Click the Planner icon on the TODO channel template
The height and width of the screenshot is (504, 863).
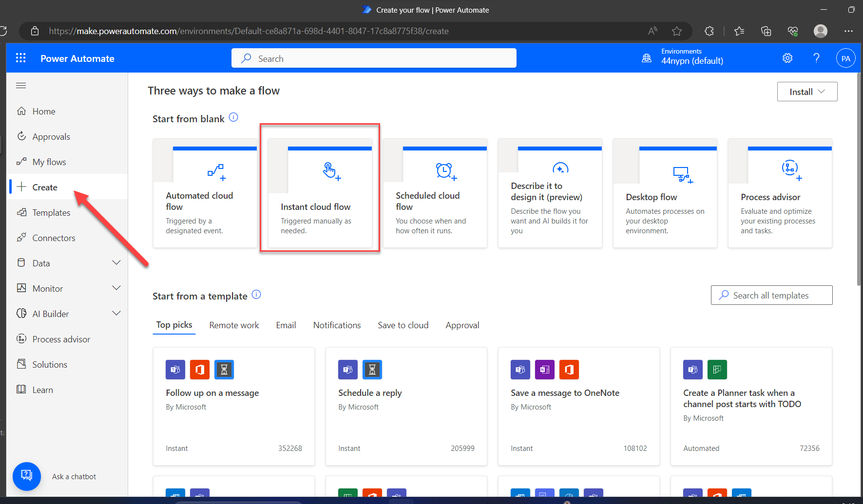click(x=717, y=369)
